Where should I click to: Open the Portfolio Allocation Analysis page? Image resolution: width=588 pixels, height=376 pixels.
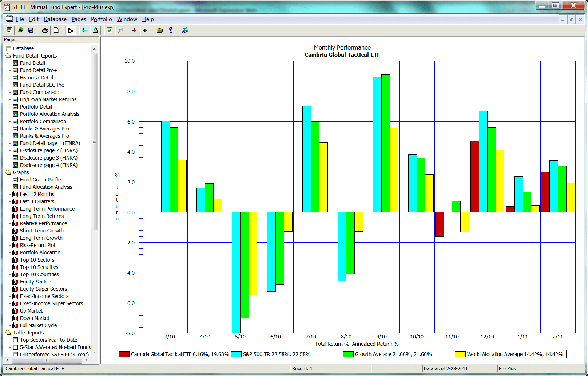[49, 114]
